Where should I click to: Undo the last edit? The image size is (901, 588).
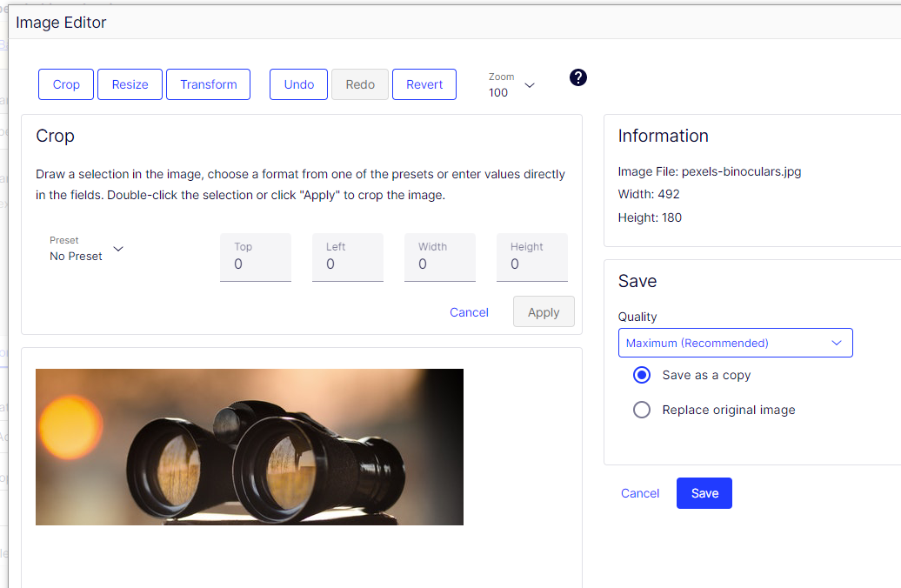(x=298, y=84)
